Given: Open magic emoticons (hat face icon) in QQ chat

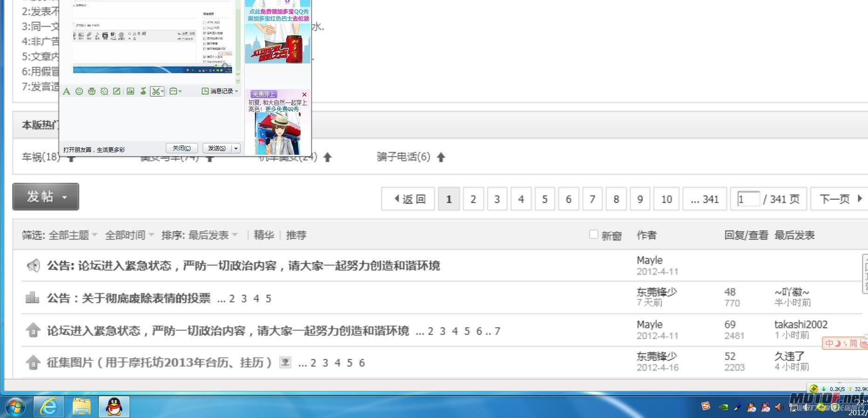Looking at the screenshot, I should point(92,91).
